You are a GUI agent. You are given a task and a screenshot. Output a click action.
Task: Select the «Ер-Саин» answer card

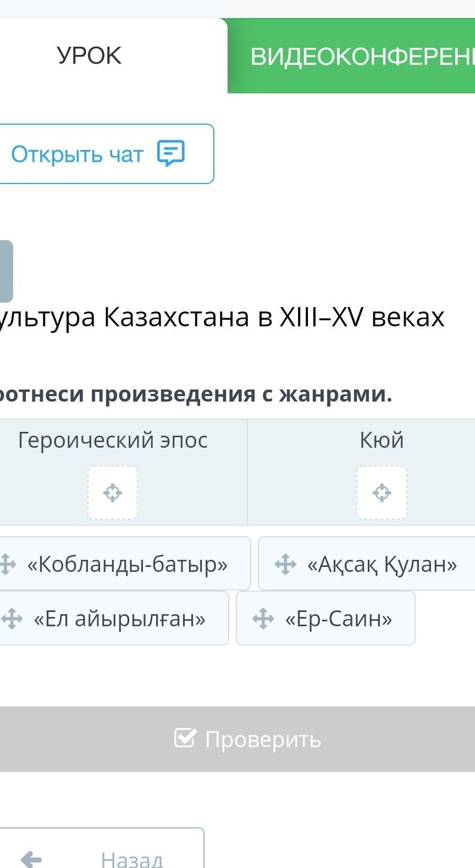click(325, 618)
